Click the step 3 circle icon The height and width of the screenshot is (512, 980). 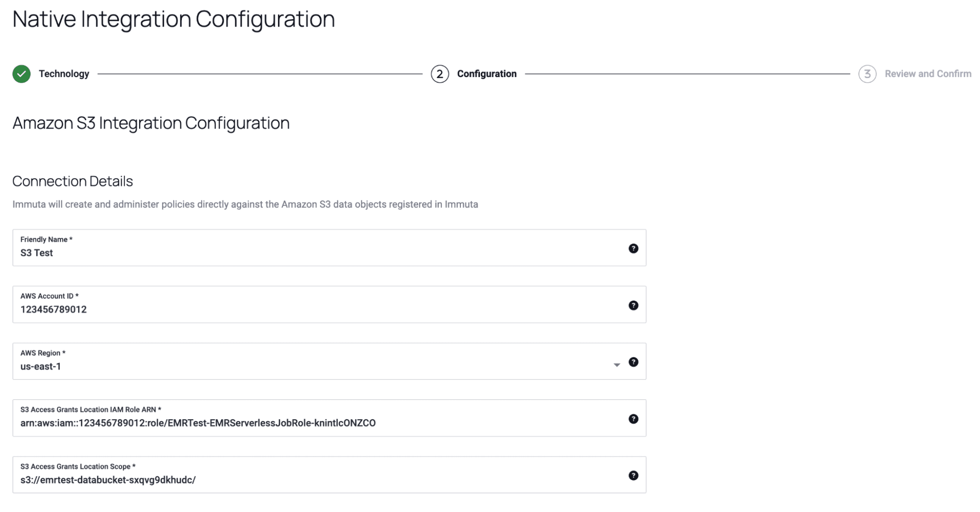(x=867, y=74)
